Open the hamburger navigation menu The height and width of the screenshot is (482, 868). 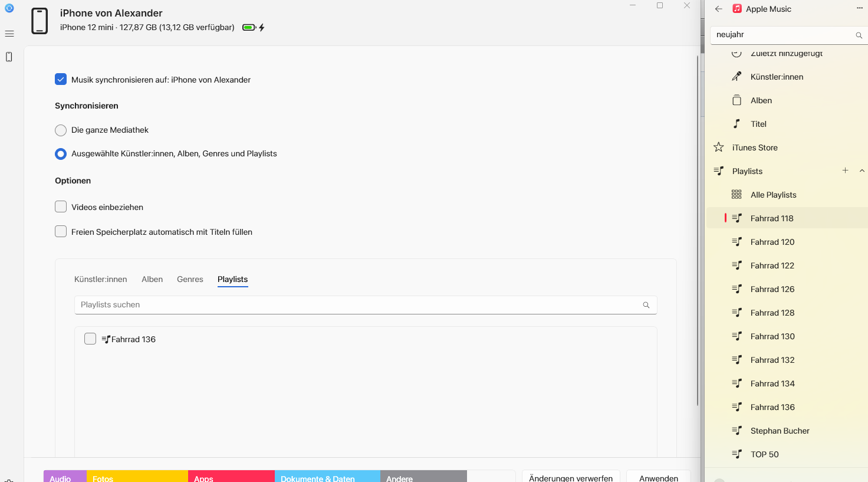(9, 34)
